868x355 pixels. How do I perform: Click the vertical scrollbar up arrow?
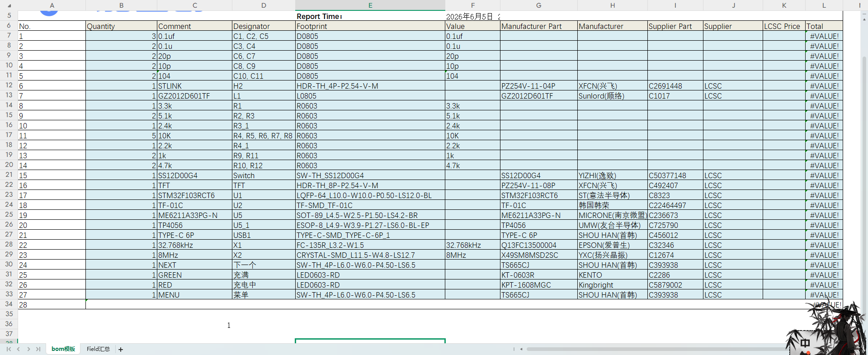864,19
